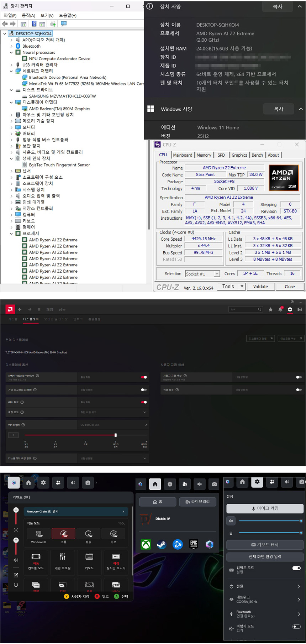Open the 확장 모드 dropdown

(144, 412)
